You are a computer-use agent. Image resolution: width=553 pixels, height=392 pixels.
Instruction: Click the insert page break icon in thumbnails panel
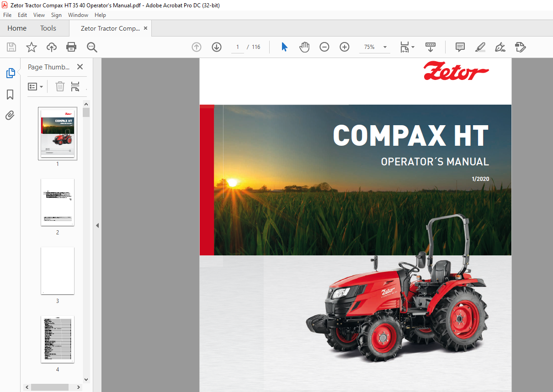(75, 86)
